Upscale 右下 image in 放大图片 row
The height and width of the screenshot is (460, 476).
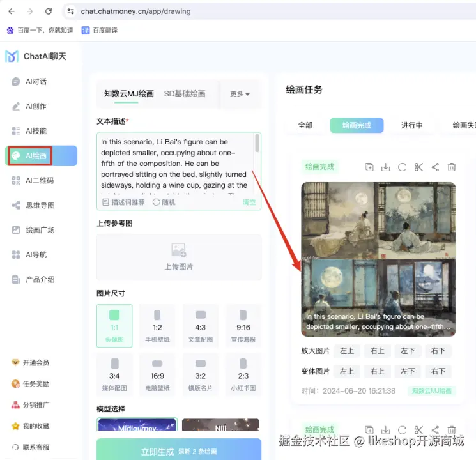438,351
